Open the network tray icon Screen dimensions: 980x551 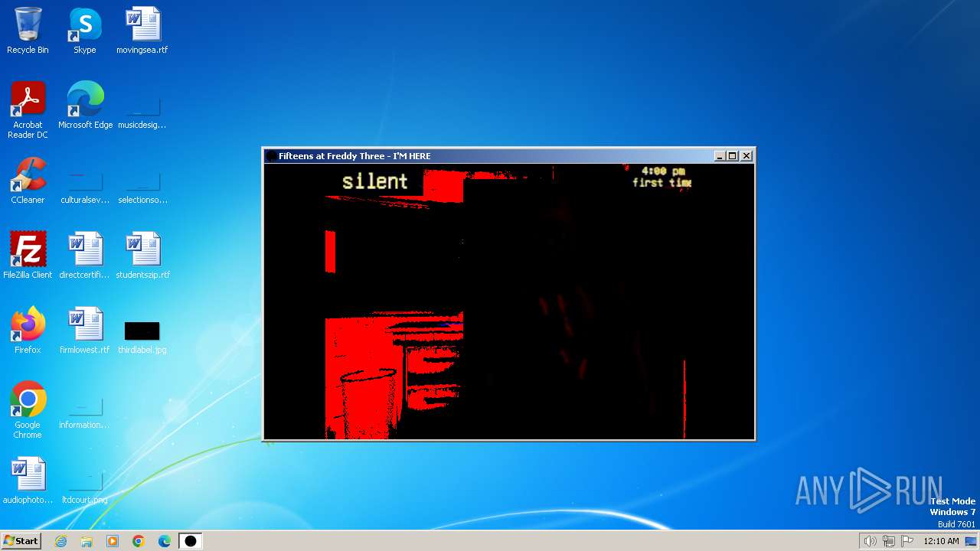click(889, 541)
